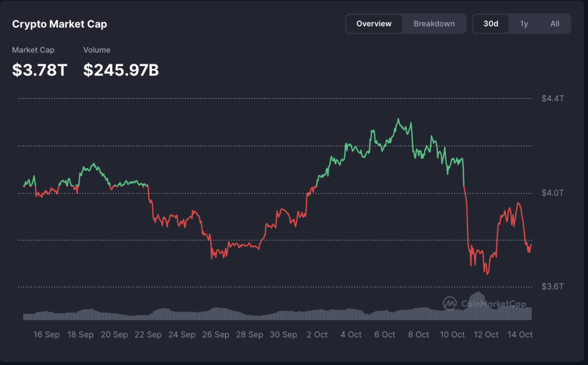This screenshot has height=365, width=588.
Task: Click the $3.78T market cap value
Action: [x=39, y=70]
